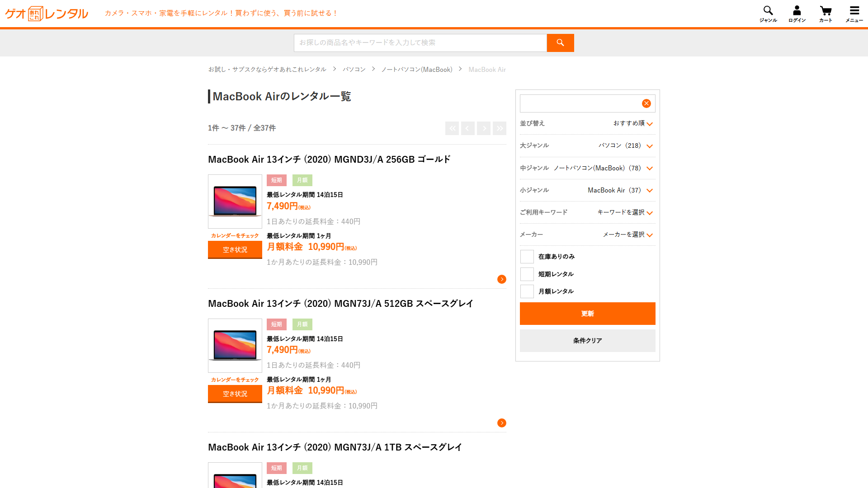
Task: Click the orange arrow for the gold MacBook Air
Action: click(501, 279)
